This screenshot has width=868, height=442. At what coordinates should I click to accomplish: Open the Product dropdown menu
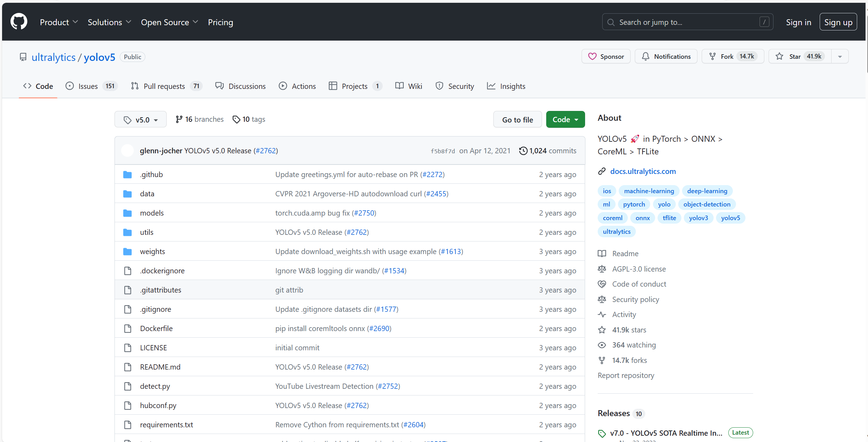[x=59, y=22]
